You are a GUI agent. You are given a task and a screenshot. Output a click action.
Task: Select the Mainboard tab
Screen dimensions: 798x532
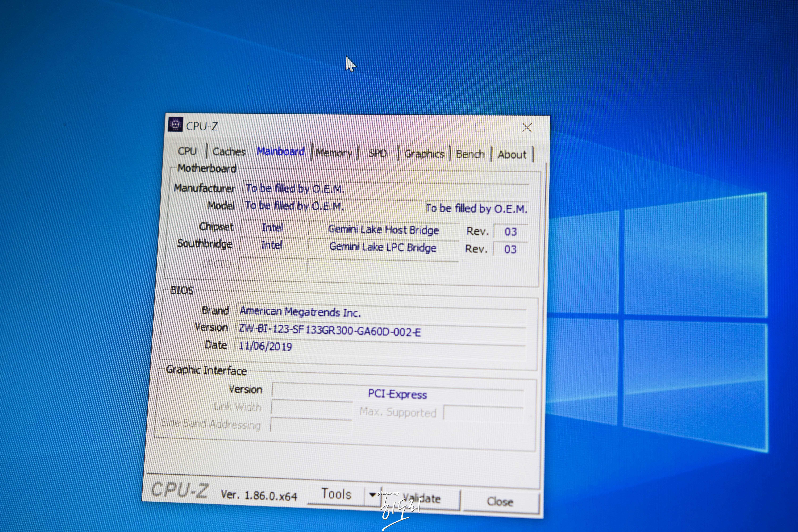coord(281,151)
